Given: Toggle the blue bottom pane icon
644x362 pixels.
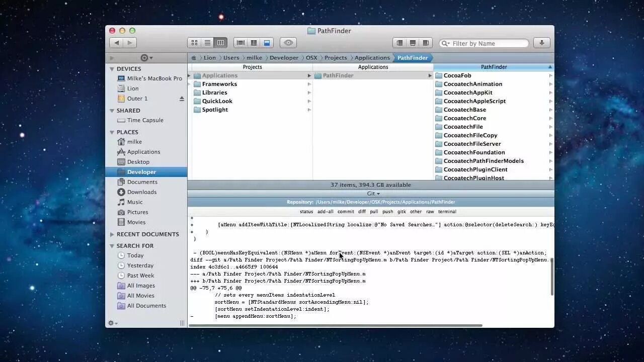Looking at the screenshot, I should (267, 43).
